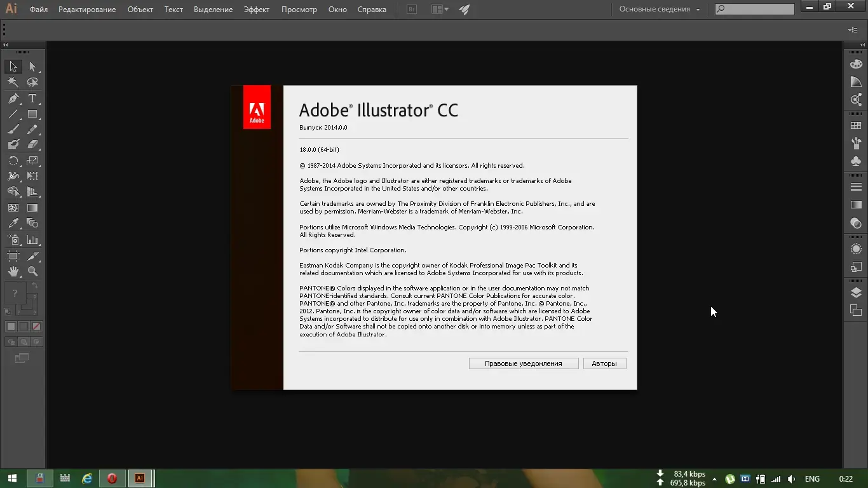This screenshot has height=488, width=868.
Task: Select the Pen tool
Action: pos(13,98)
